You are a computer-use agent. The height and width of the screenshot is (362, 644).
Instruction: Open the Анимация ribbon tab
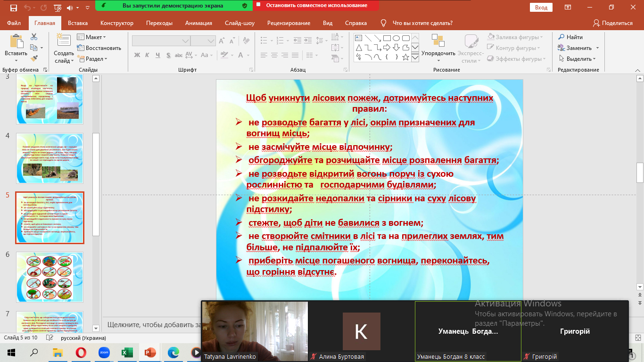point(198,23)
